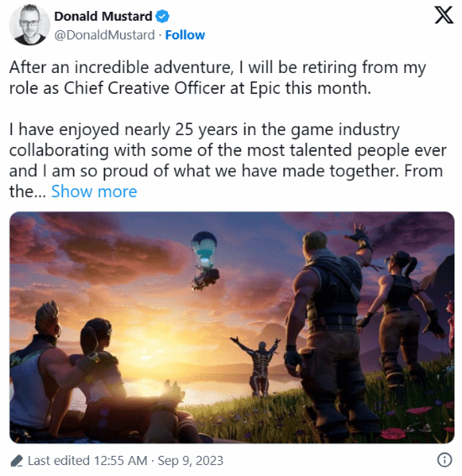The image size is (462, 476).
Task: Expand the tweet with Show more
Action: 94,191
